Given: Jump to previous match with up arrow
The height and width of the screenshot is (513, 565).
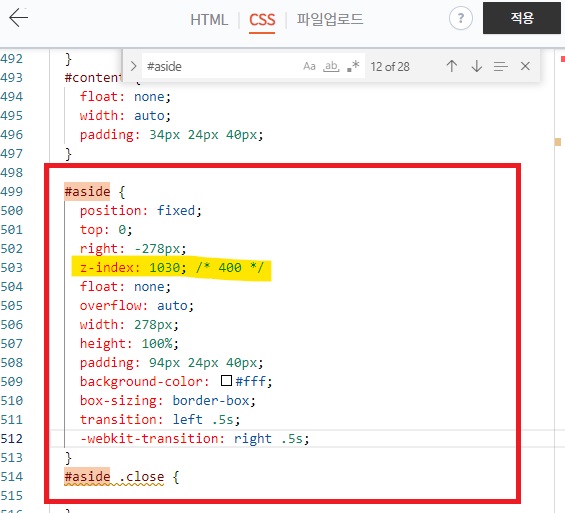Looking at the screenshot, I should [452, 66].
